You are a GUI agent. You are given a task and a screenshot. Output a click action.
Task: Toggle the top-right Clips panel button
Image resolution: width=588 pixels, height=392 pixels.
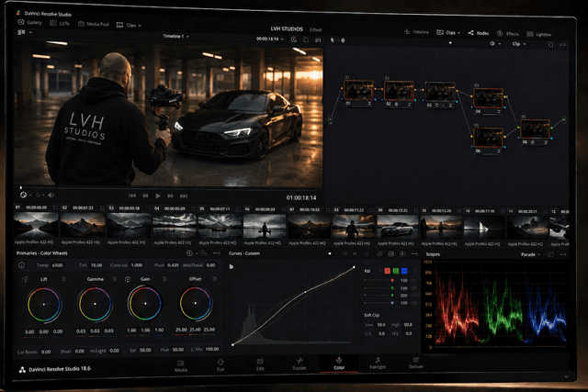pyautogui.click(x=447, y=33)
